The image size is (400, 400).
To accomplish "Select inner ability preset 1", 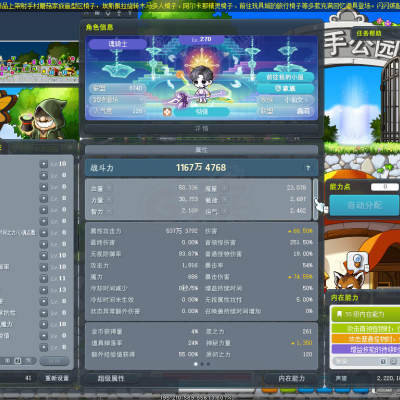I will (383, 361).
